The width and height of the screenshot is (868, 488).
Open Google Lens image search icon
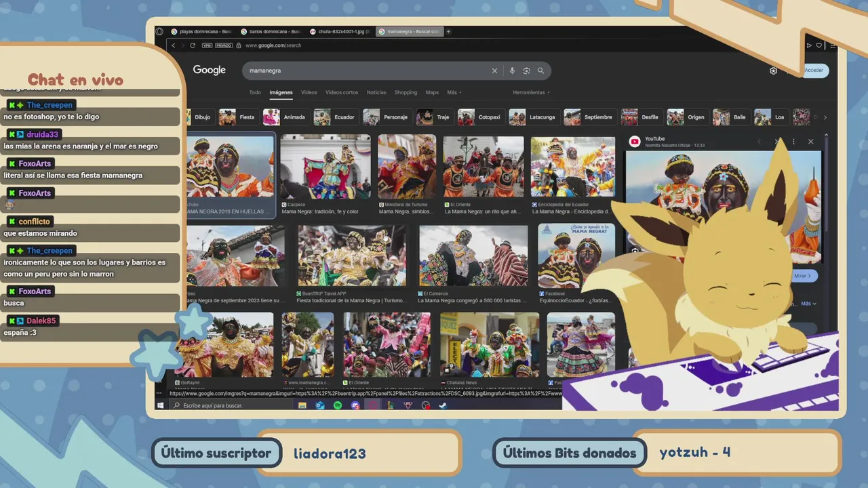click(x=526, y=70)
